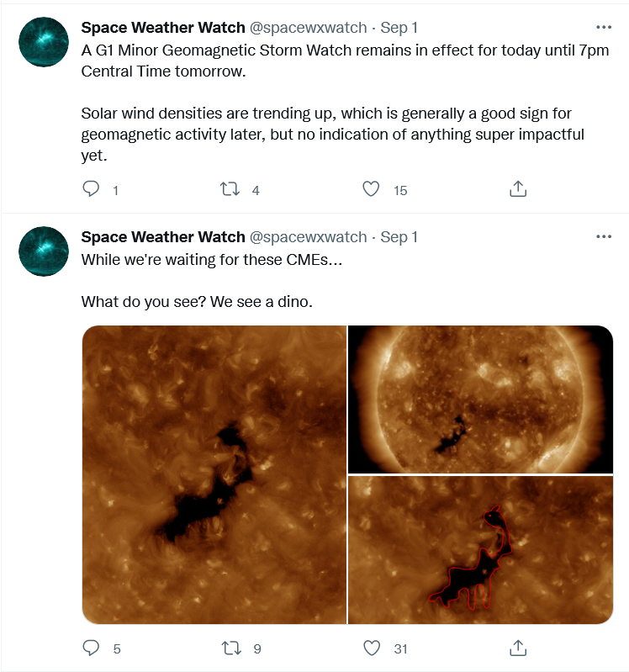Open the full sun disk image
The image size is (629, 672).
(x=480, y=399)
